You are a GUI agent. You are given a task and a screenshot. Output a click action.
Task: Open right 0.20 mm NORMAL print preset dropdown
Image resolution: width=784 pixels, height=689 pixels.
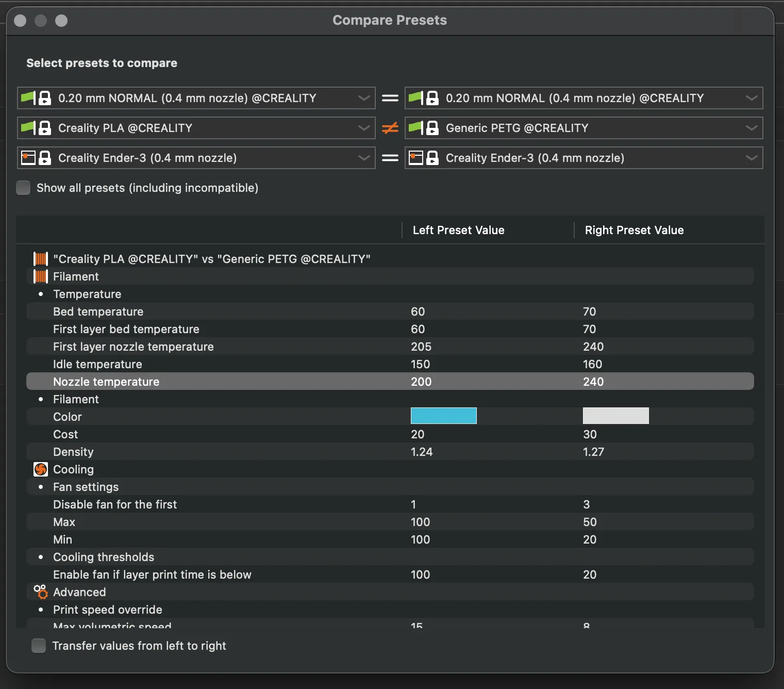coord(584,98)
